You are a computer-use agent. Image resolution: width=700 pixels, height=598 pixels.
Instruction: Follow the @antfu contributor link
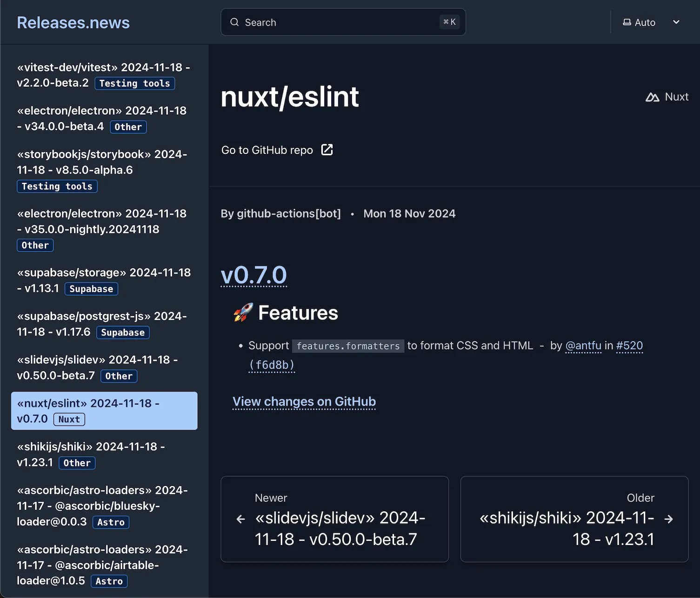coord(583,346)
